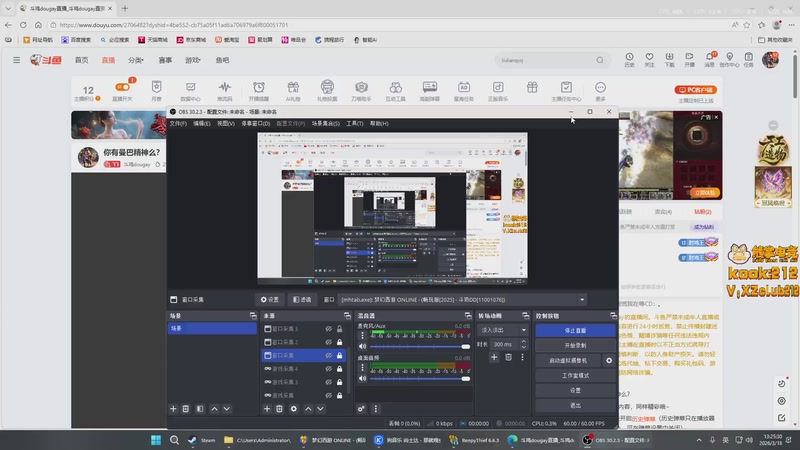800x450 pixels.
Task: Click the Start Recording button in Controls
Action: click(576, 345)
